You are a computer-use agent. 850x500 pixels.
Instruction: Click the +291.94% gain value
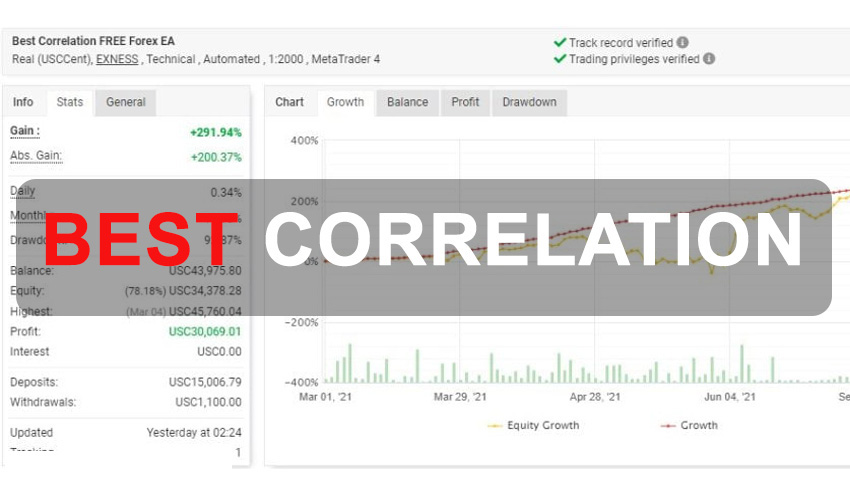216,132
